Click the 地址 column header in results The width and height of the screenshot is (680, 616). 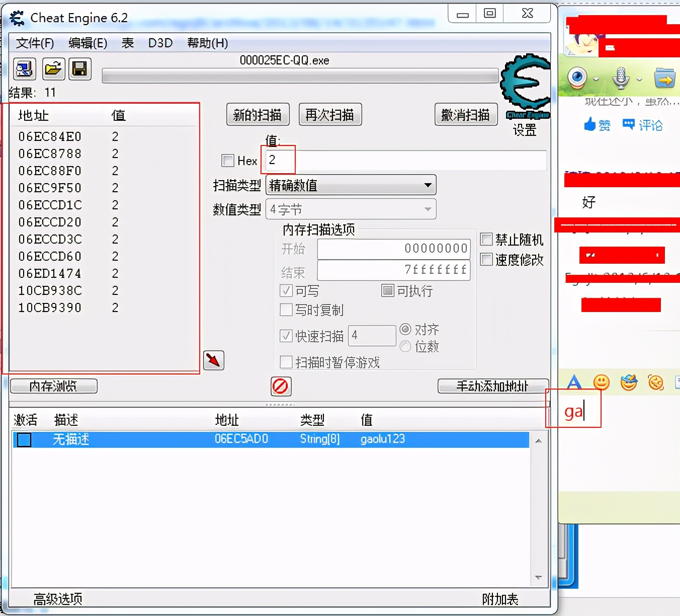(34, 115)
